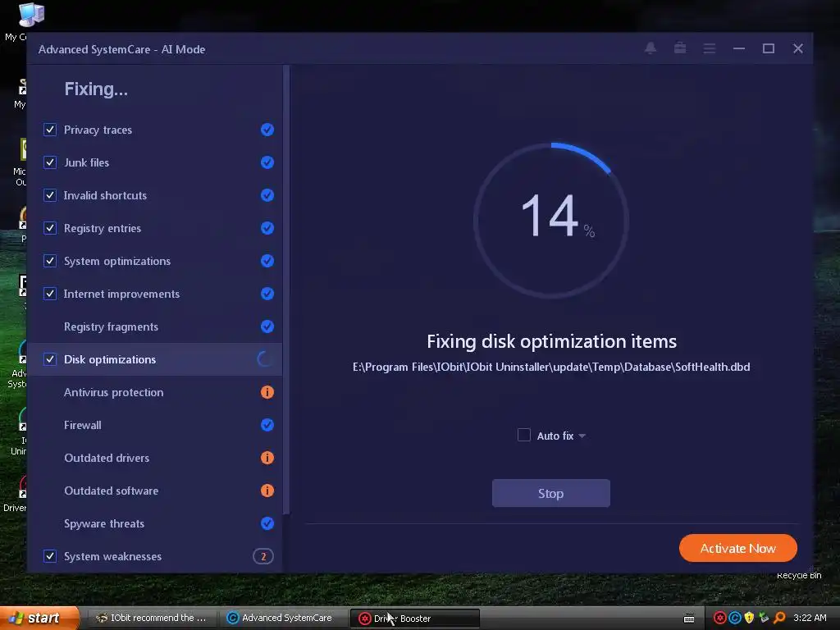Select Outdated drivers list item
This screenshot has height=630, width=840.
click(x=155, y=458)
